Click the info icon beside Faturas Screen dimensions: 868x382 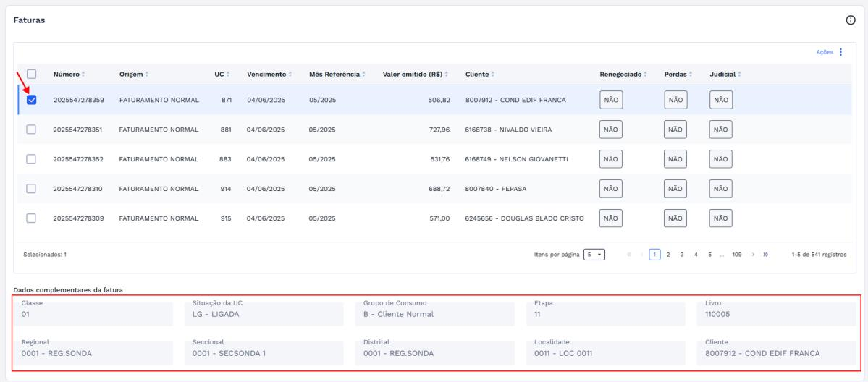(851, 20)
